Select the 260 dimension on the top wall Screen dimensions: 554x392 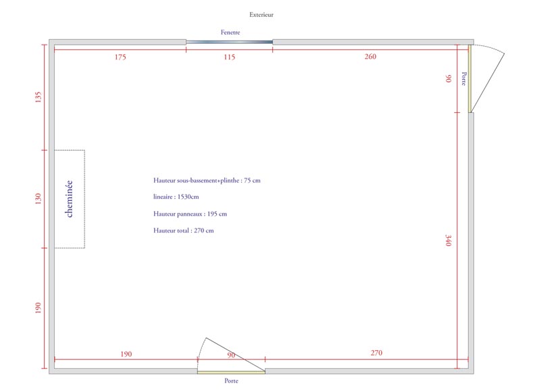(370, 57)
